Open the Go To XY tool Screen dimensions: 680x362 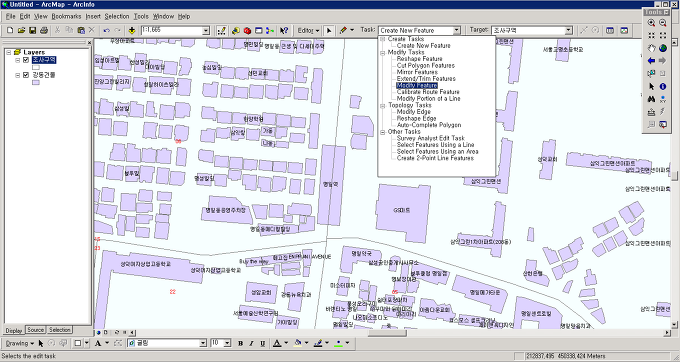(x=663, y=99)
